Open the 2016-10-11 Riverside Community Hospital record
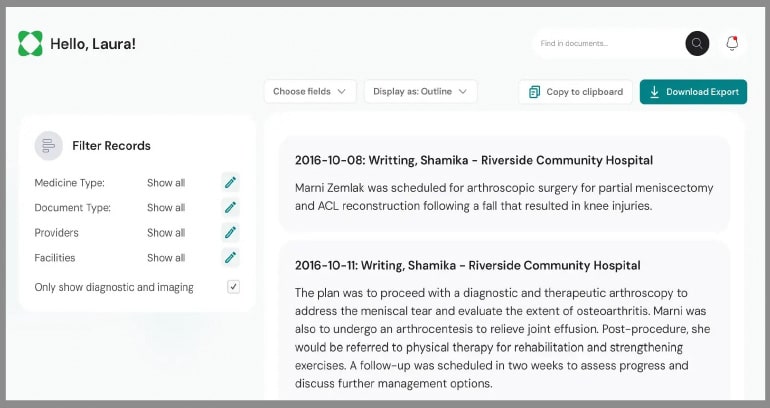Viewport: 770px width, 408px height. [x=504, y=321]
